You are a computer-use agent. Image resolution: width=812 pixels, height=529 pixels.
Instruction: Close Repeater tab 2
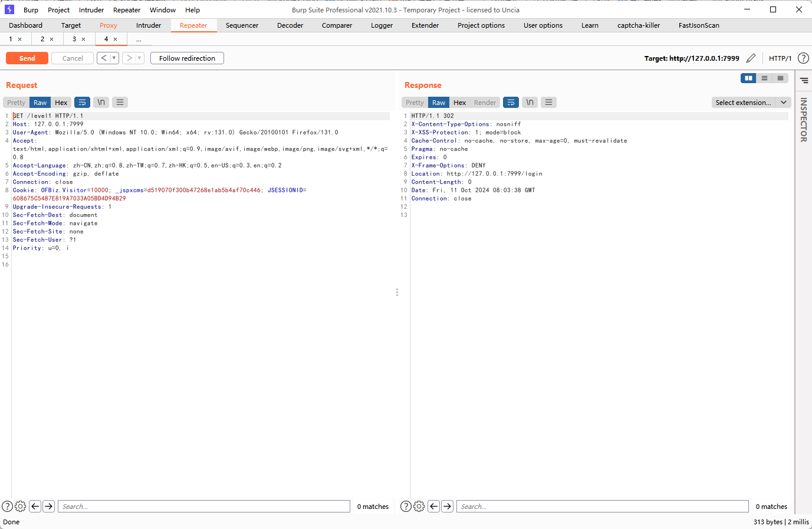[52, 40]
